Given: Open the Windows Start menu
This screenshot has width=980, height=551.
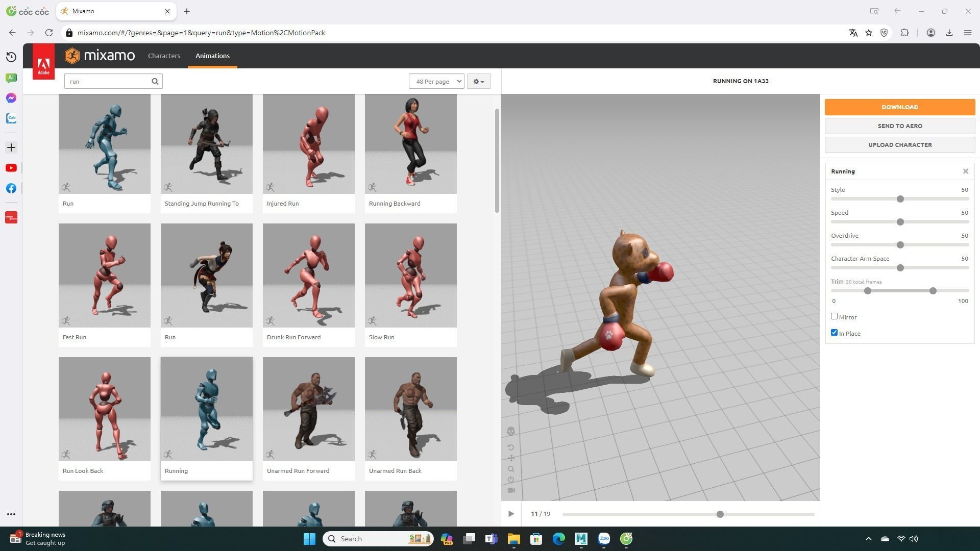Looking at the screenshot, I should pyautogui.click(x=309, y=539).
